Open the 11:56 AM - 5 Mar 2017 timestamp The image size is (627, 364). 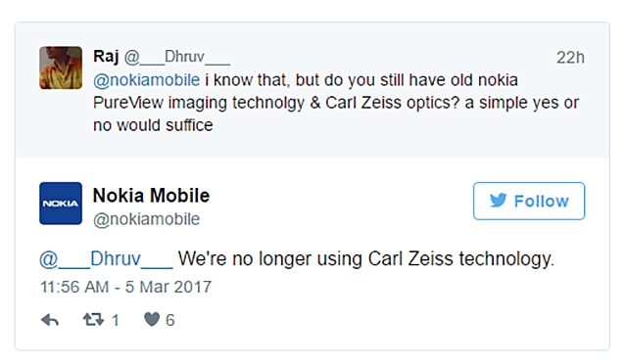pyautogui.click(x=126, y=287)
